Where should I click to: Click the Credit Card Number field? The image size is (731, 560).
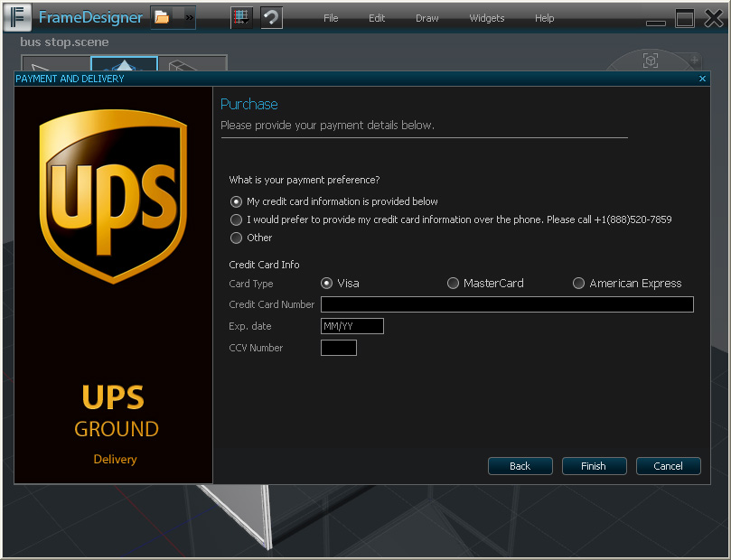507,304
